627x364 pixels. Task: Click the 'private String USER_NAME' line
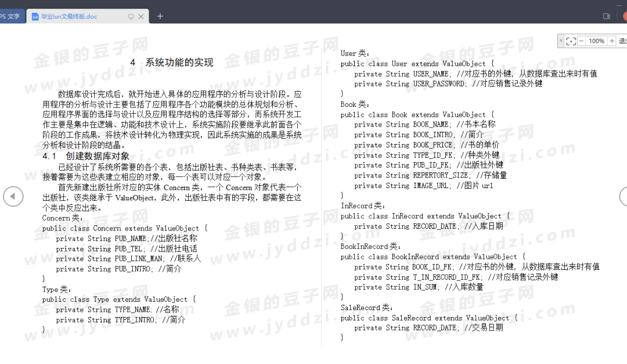click(x=475, y=74)
